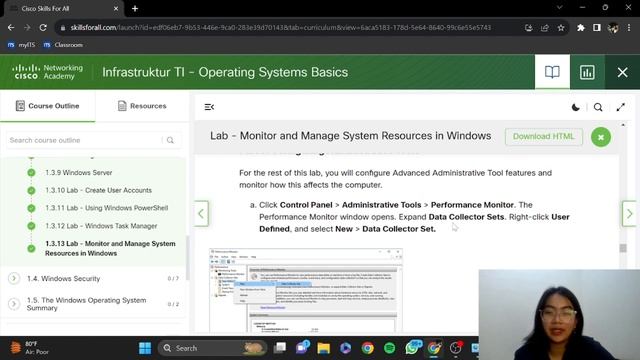Open lesson 1.3.9 Windows Server

pyautogui.click(x=78, y=173)
